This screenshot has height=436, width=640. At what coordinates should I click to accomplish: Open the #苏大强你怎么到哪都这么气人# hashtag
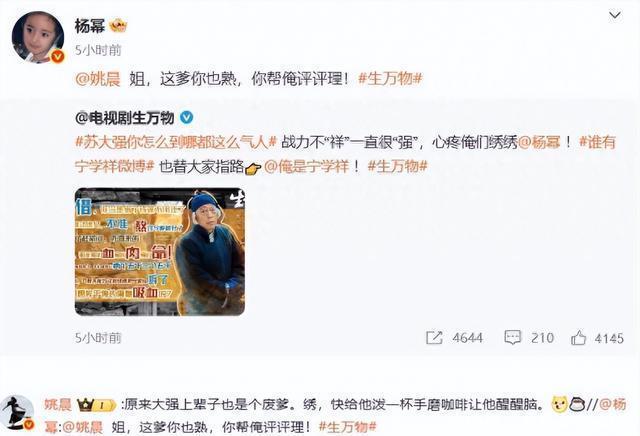click(x=176, y=142)
